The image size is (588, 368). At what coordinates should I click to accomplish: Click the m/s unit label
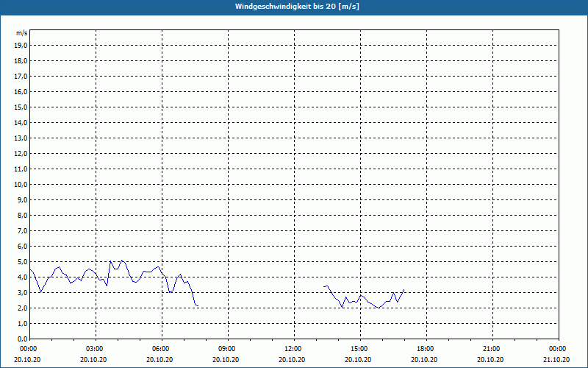tap(21, 33)
